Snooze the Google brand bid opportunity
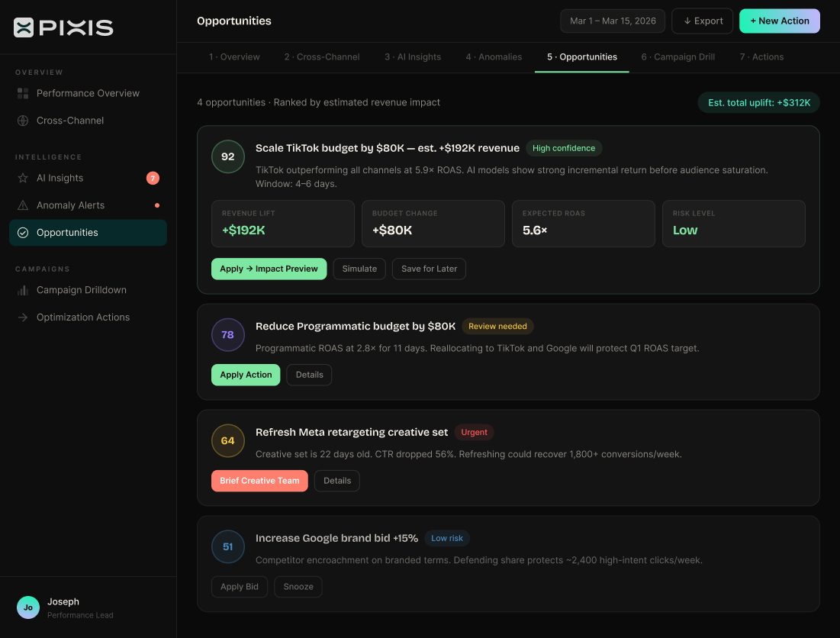840x638 pixels. coord(298,587)
